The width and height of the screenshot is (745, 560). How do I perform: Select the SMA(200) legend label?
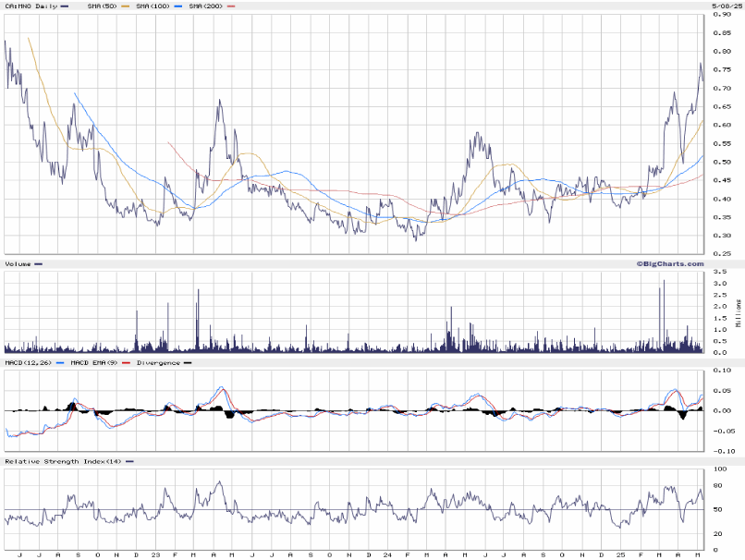[x=207, y=6]
